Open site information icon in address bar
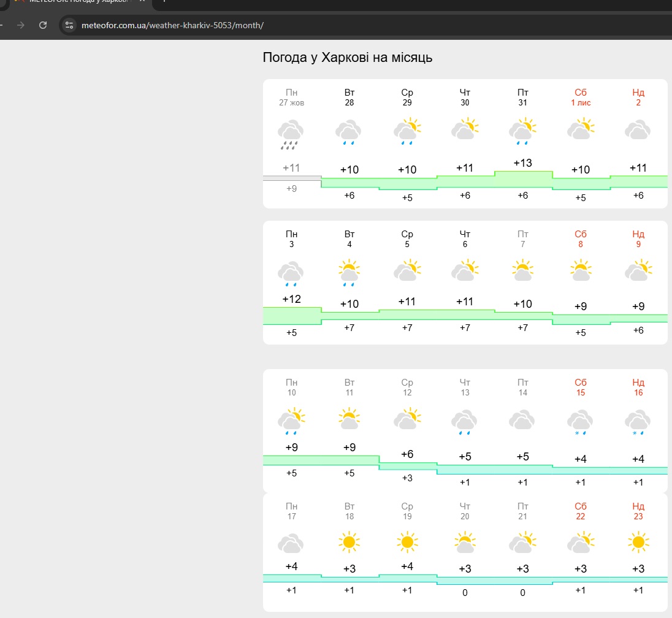Screen dimensions: 672x618 [69, 25]
